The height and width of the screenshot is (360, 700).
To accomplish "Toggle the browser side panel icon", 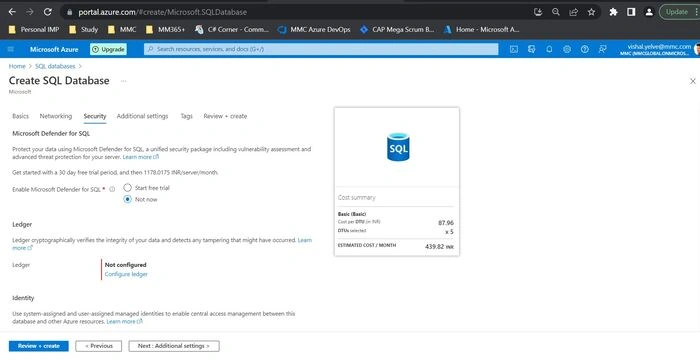I will coord(631,12).
